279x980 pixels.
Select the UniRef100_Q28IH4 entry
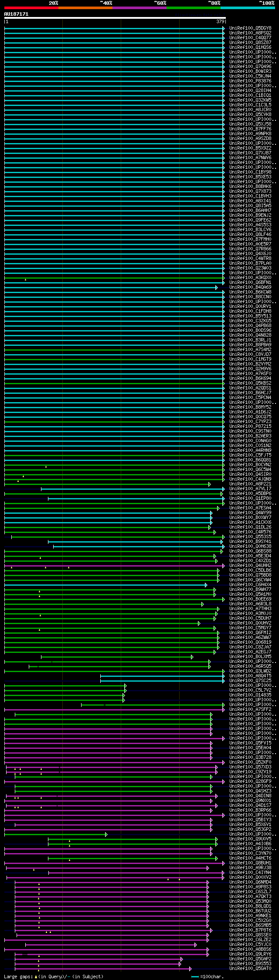click(x=250, y=91)
